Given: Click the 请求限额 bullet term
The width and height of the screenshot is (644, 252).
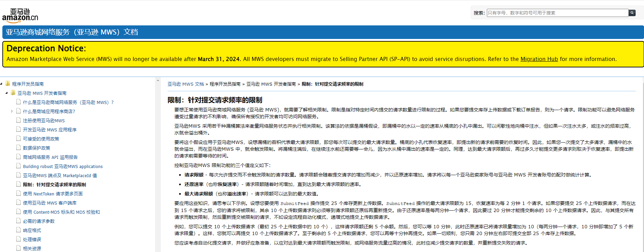Looking at the screenshot, I should pyautogui.click(x=194, y=175).
